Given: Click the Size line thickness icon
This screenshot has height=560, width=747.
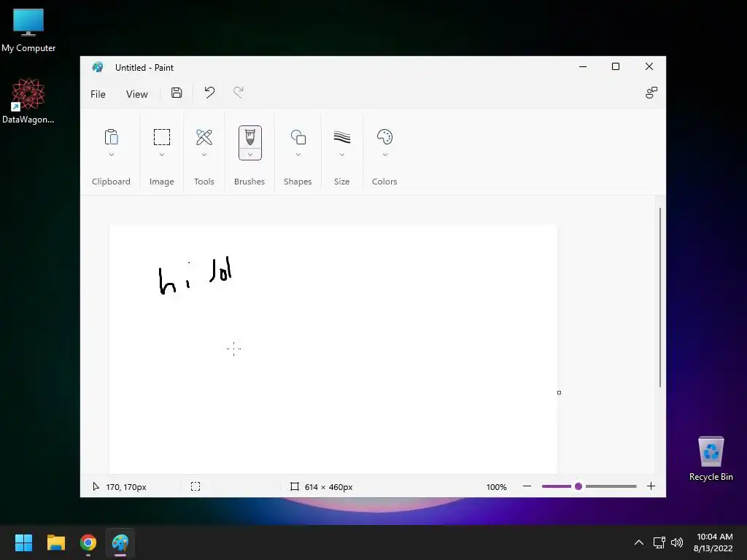Looking at the screenshot, I should (x=342, y=137).
